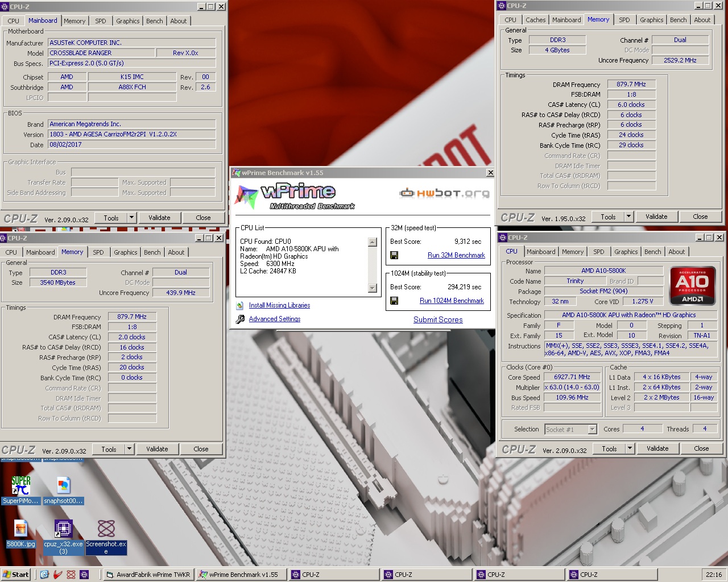The image size is (728, 582).
Task: Click the third quick launch icon on taskbar
Action: 71,575
